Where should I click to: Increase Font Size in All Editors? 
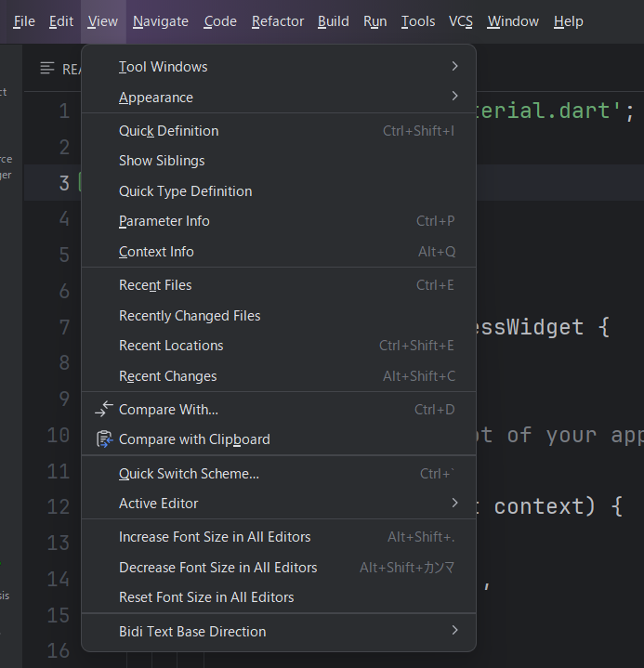pos(215,537)
